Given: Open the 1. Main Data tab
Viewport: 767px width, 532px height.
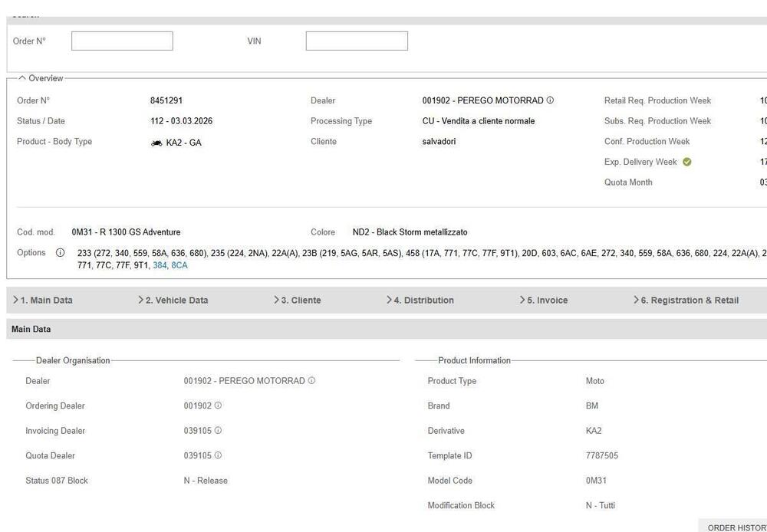Looking at the screenshot, I should (x=46, y=300).
